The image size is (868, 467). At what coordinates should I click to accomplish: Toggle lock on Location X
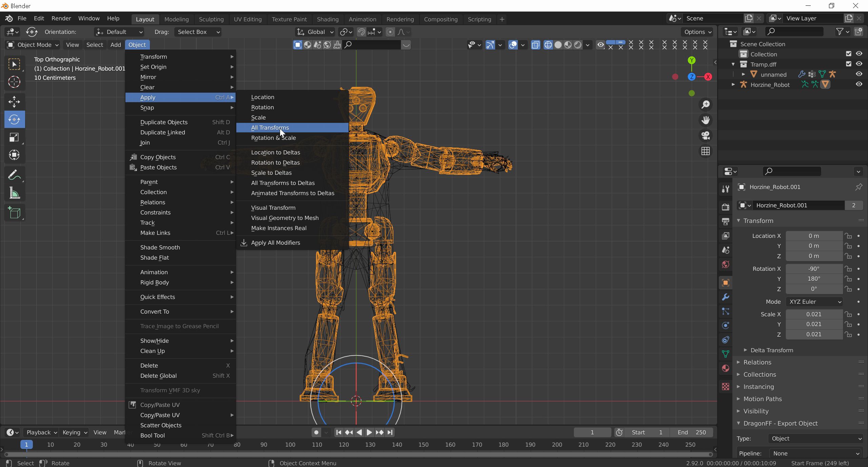click(848, 236)
